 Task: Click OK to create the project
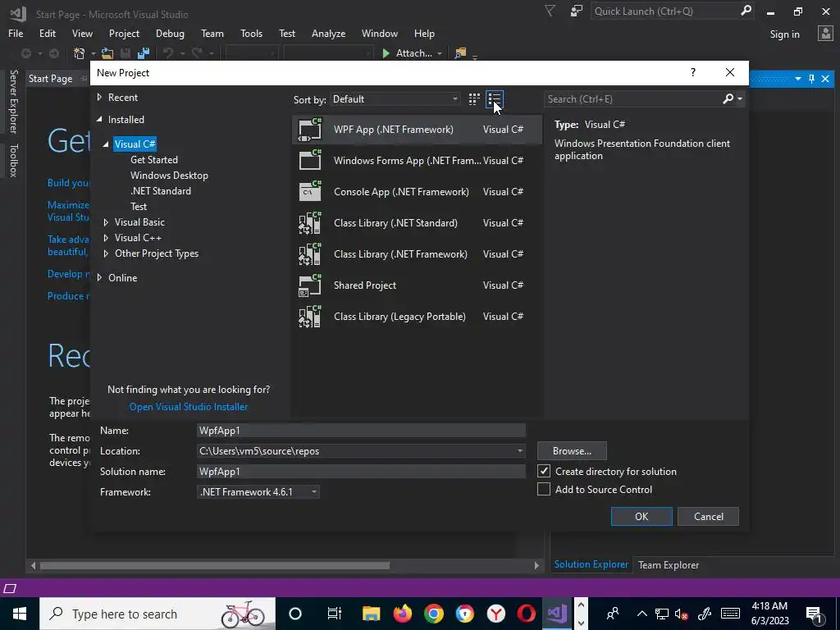641,517
